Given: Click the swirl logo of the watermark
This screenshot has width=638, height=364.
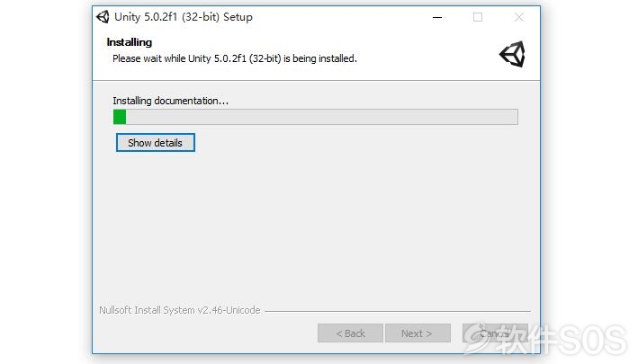Looking at the screenshot, I should [477, 339].
